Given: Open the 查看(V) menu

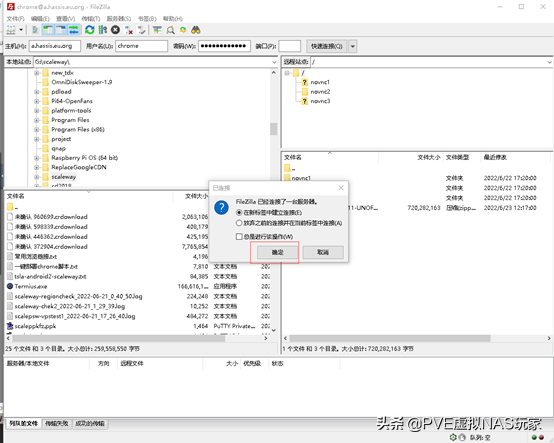Looking at the screenshot, I should click(x=66, y=19).
